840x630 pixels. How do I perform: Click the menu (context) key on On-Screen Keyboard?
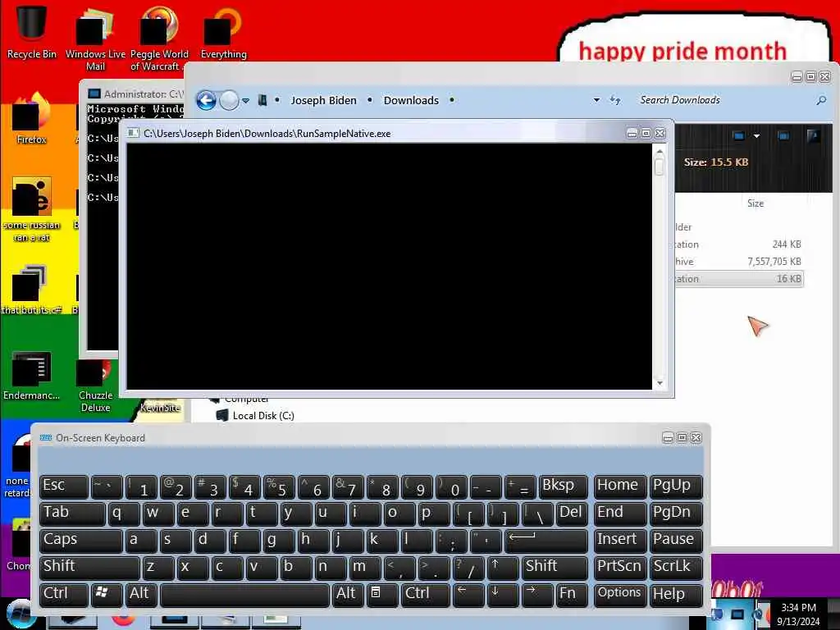coord(382,594)
